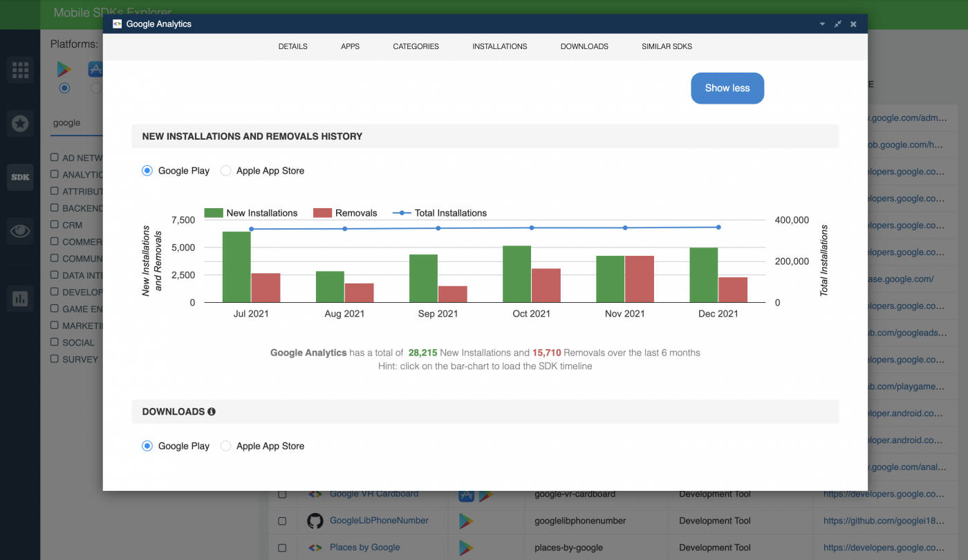Select Apple App Store radio under Installations history

(225, 171)
